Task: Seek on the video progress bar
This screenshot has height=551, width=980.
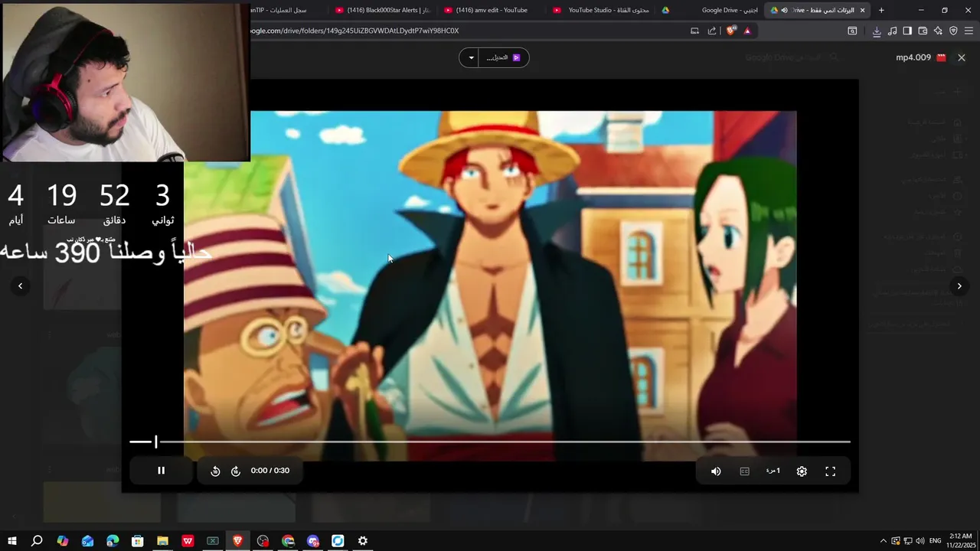Action: tap(490, 442)
